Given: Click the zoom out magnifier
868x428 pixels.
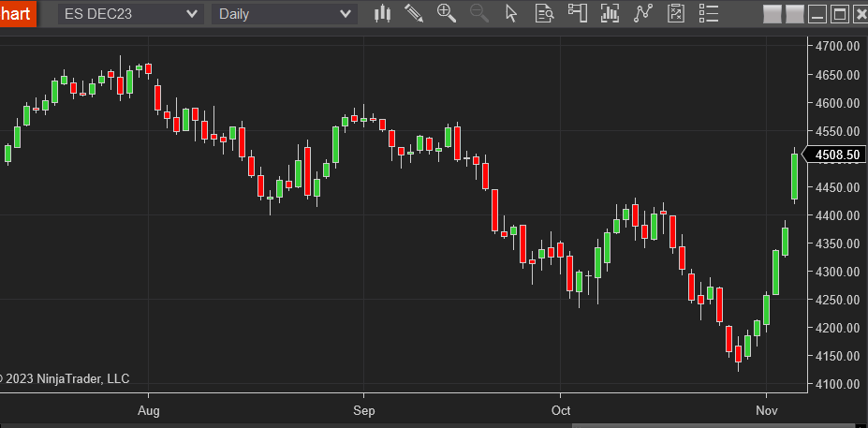Looking at the screenshot, I should tap(478, 13).
